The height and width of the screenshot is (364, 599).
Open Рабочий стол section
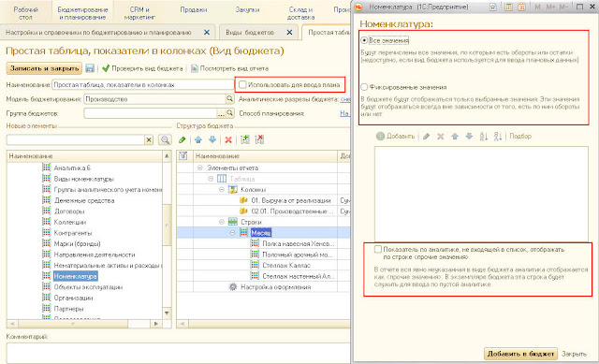point(26,13)
